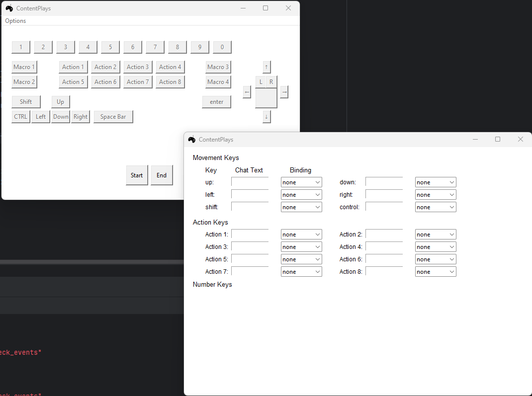
Task: Click the gamepad icon in main window title
Action: coord(9,8)
